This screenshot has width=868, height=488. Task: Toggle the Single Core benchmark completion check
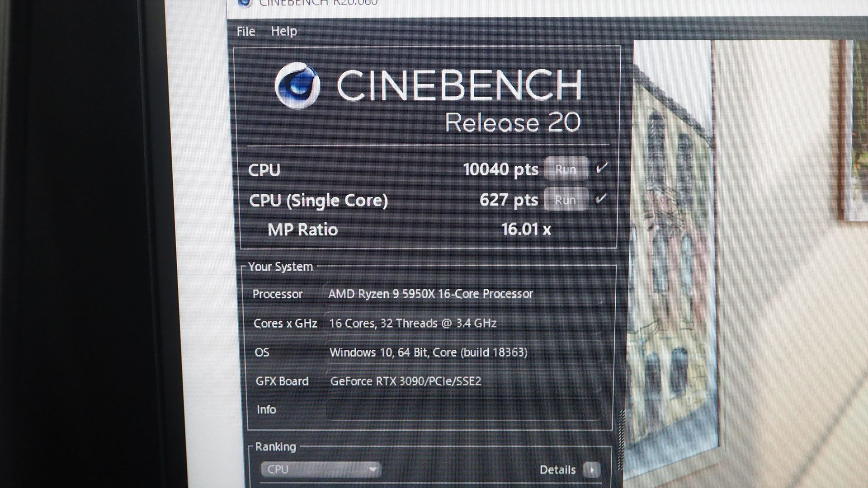pos(601,199)
